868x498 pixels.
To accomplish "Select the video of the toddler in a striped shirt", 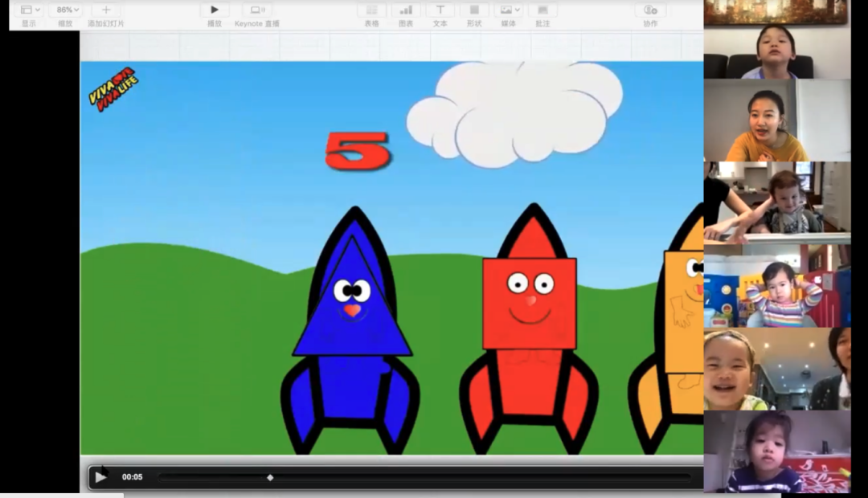I will tap(777, 286).
